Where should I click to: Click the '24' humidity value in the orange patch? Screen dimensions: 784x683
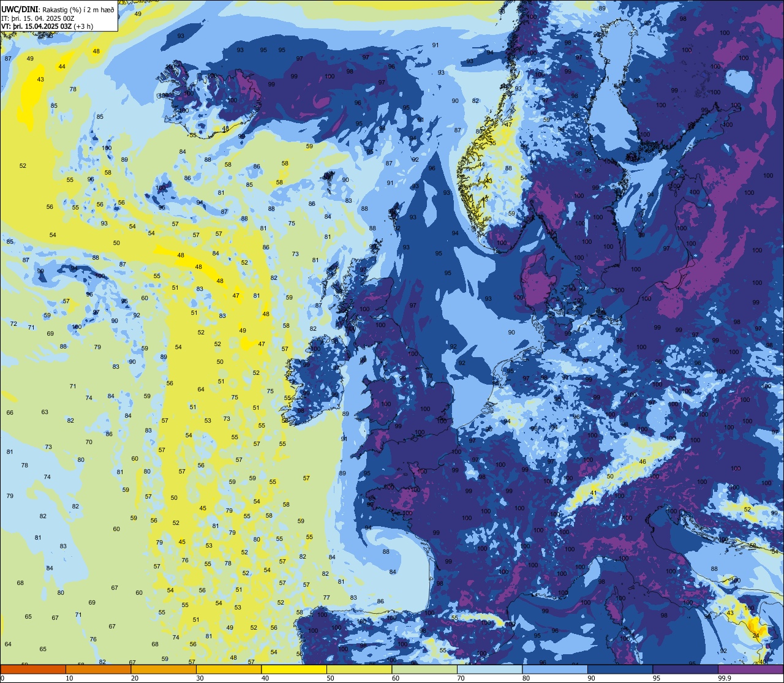(756, 636)
